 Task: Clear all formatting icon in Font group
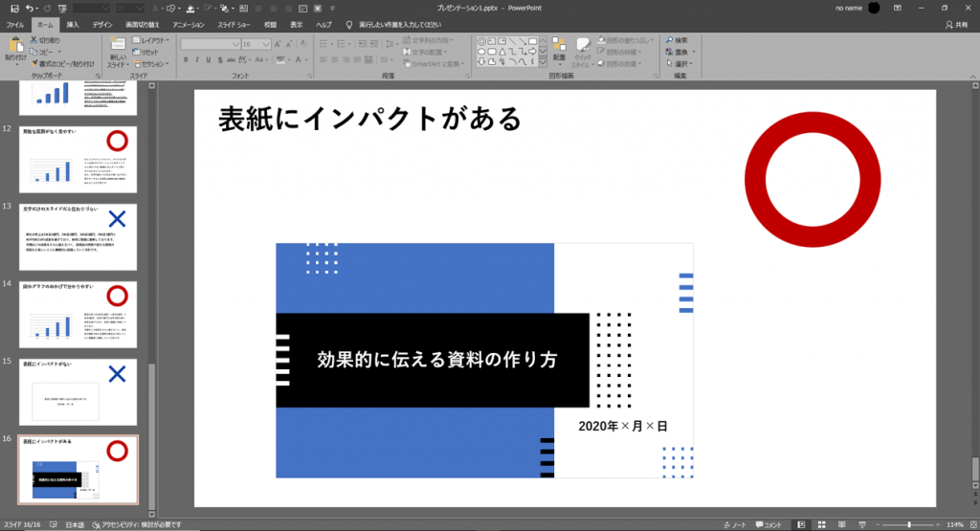pyautogui.click(x=303, y=44)
